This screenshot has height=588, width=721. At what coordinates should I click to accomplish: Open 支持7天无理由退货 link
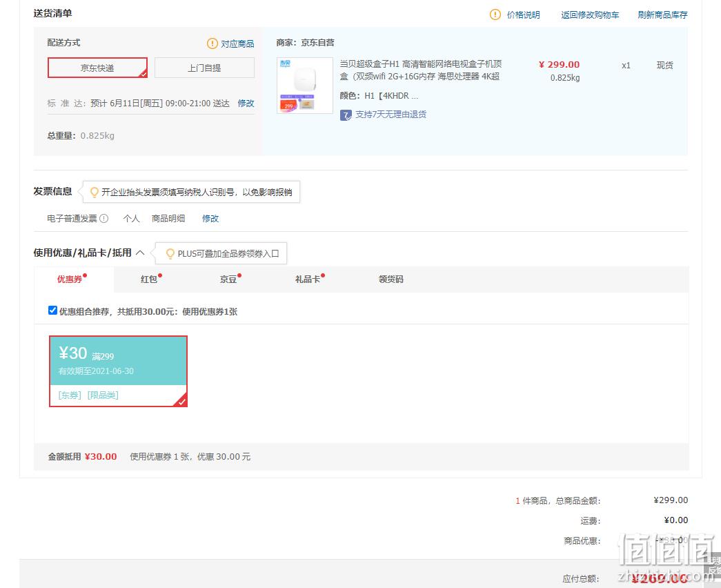click(x=391, y=115)
